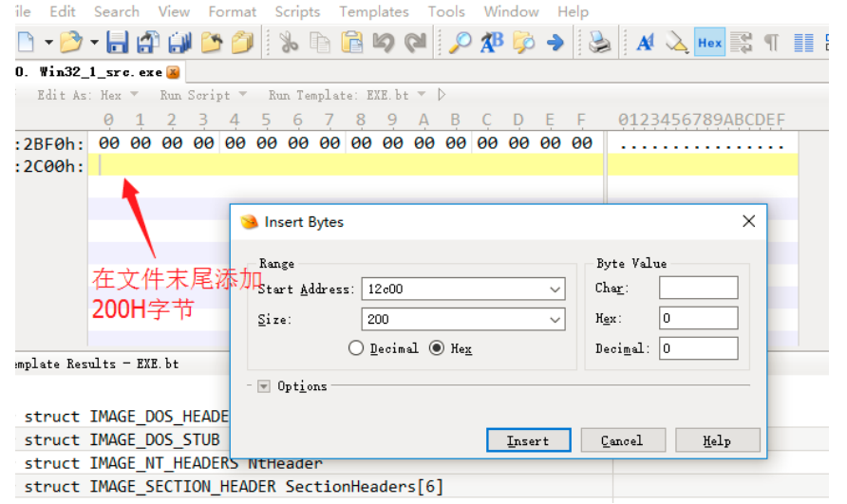Click the Close All files icon
Image resolution: width=847 pixels, height=504 pixels.
pyautogui.click(x=242, y=42)
